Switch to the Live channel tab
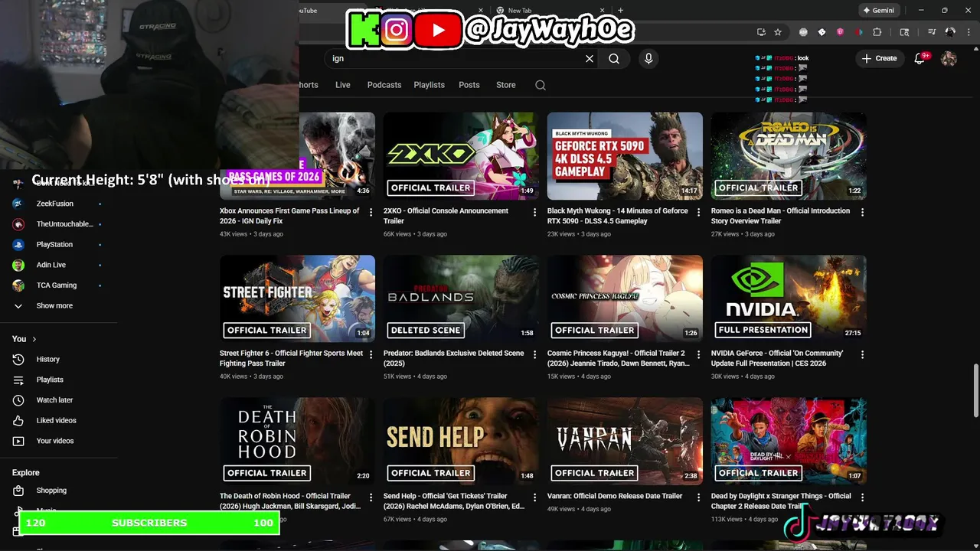This screenshot has width=980, height=551. click(x=343, y=85)
